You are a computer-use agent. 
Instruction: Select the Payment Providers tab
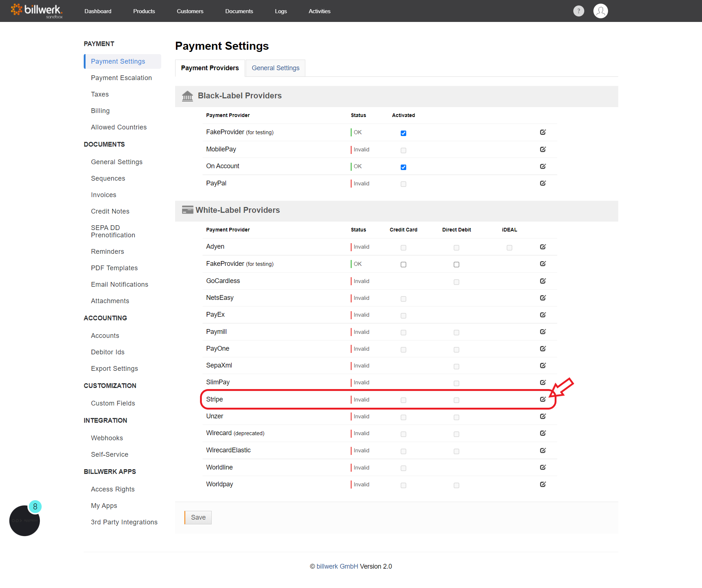(210, 68)
